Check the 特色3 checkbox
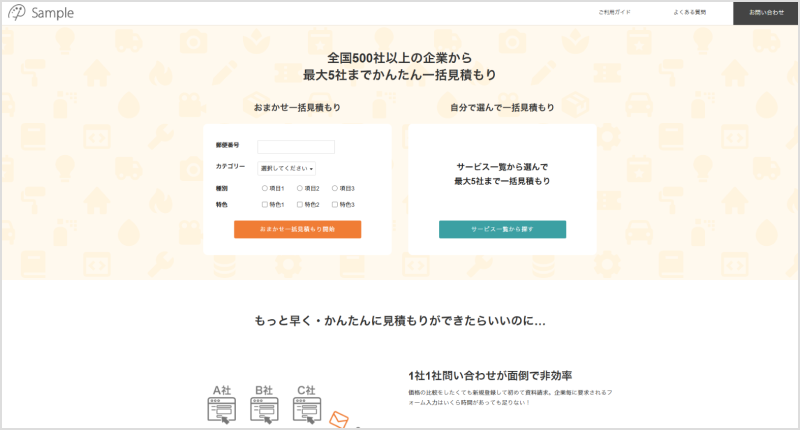This screenshot has height=430, width=800. point(335,205)
